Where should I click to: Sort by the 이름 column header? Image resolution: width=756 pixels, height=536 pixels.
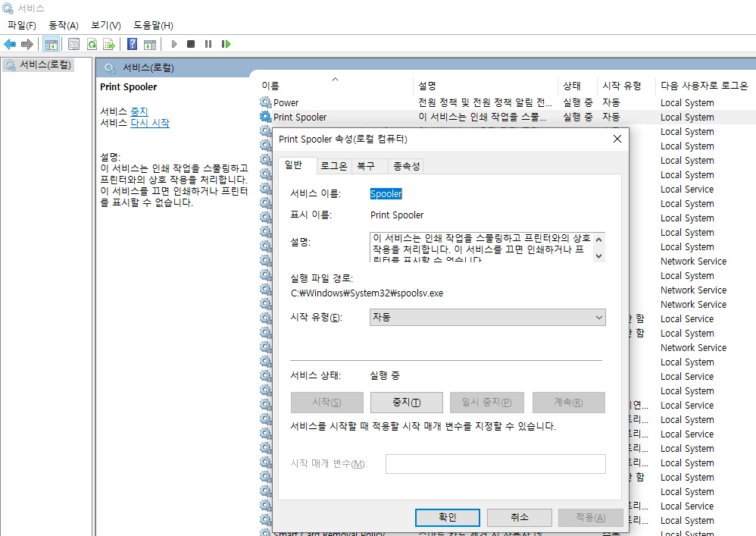point(336,86)
